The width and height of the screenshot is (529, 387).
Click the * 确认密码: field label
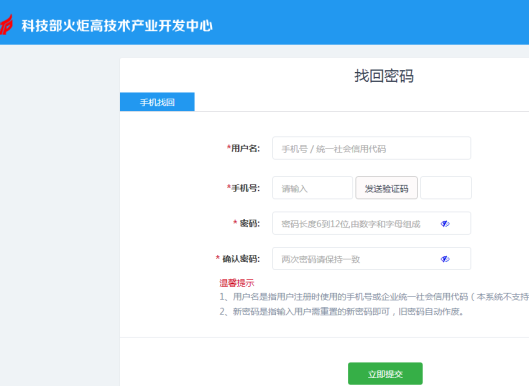(x=238, y=259)
